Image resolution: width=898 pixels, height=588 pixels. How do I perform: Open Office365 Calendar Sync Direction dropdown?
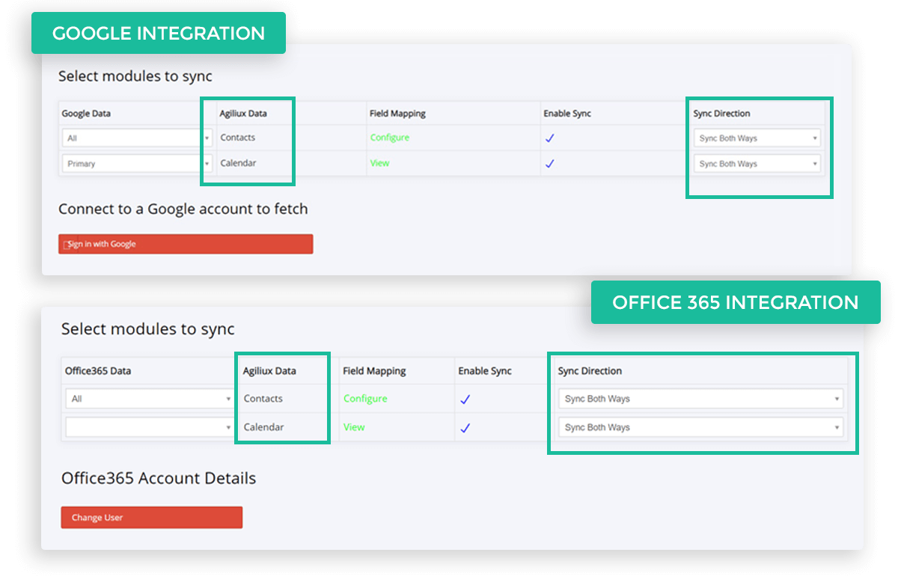coord(700,427)
